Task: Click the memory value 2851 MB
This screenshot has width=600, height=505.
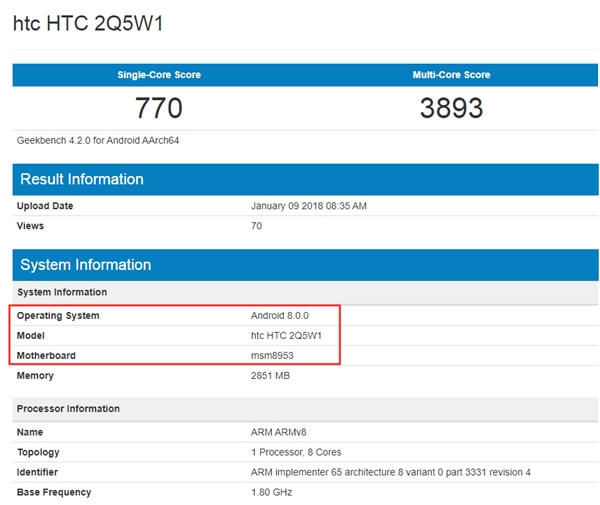Action: click(270, 376)
